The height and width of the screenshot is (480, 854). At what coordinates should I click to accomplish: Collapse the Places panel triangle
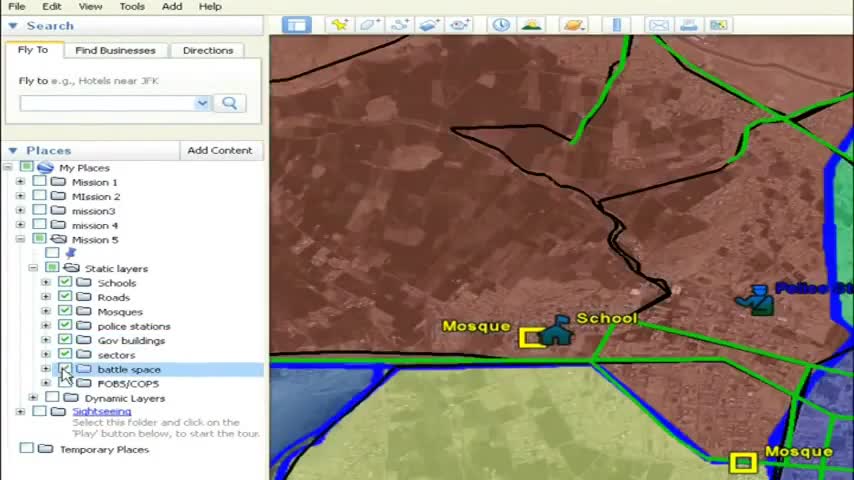tap(13, 150)
